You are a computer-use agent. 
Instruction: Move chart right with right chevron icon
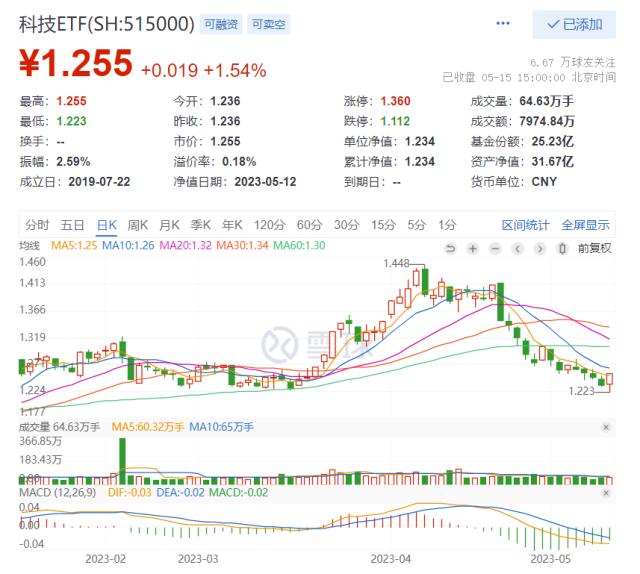click(x=540, y=248)
